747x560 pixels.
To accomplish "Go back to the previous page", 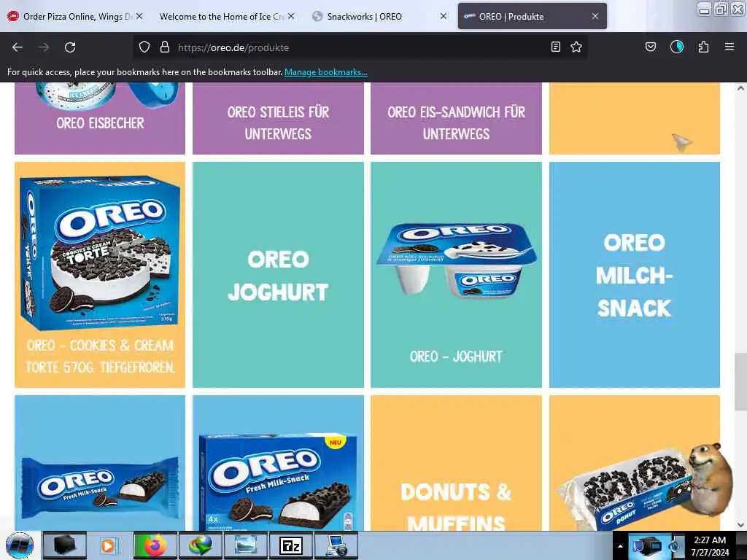I will 18,47.
